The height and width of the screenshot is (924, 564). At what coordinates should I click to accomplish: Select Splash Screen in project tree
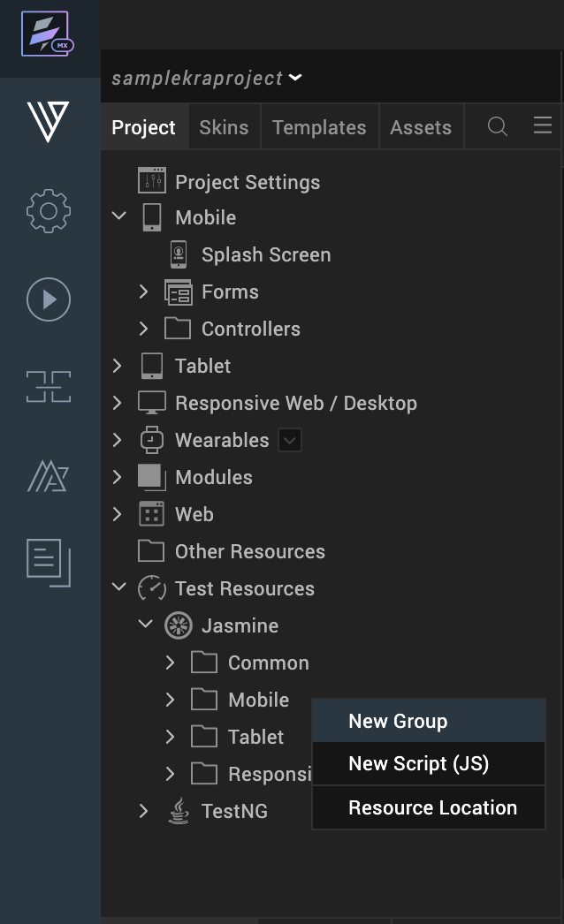(x=265, y=254)
